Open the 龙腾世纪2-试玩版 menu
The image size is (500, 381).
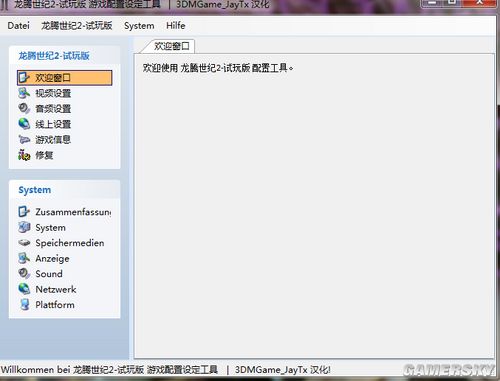[x=77, y=26]
